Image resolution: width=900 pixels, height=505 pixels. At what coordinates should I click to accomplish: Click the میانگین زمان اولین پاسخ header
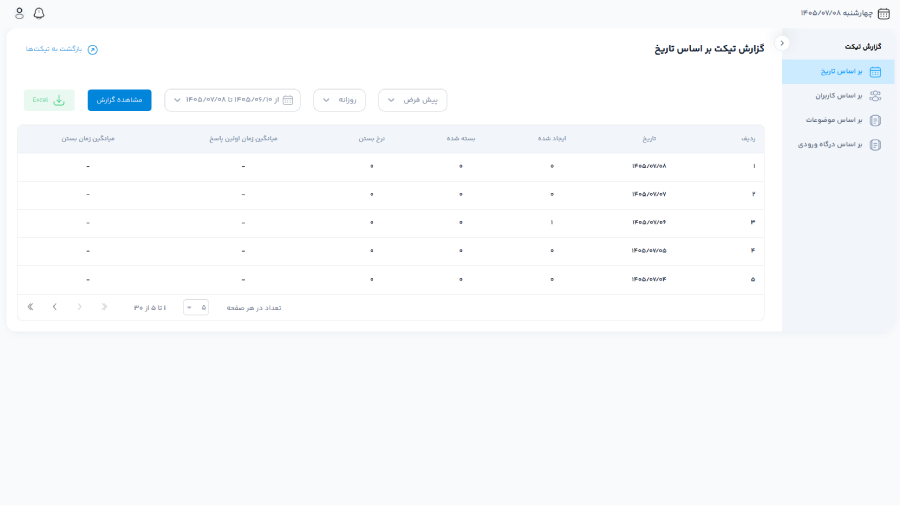point(243,139)
